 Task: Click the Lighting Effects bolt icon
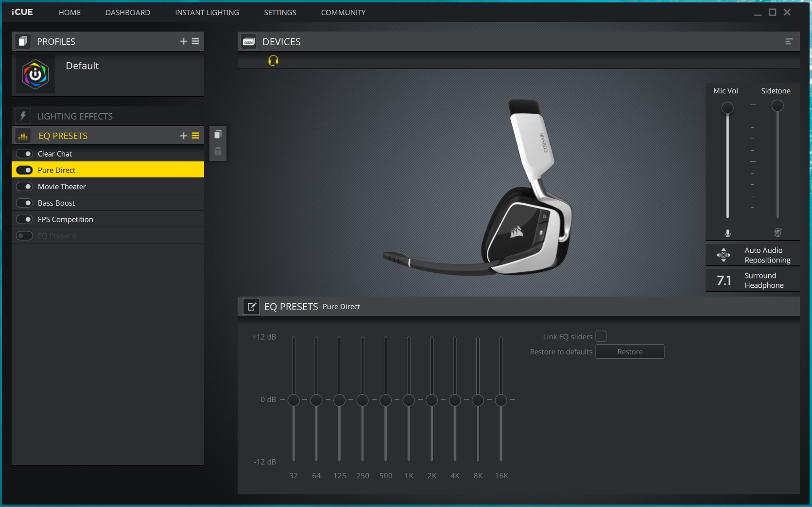23,116
